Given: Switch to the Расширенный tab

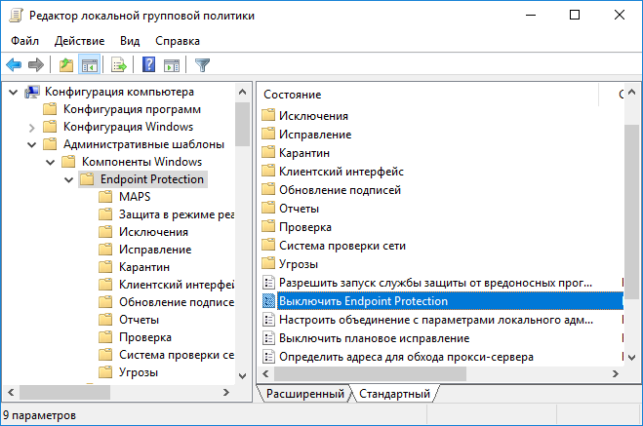Looking at the screenshot, I should (x=305, y=394).
